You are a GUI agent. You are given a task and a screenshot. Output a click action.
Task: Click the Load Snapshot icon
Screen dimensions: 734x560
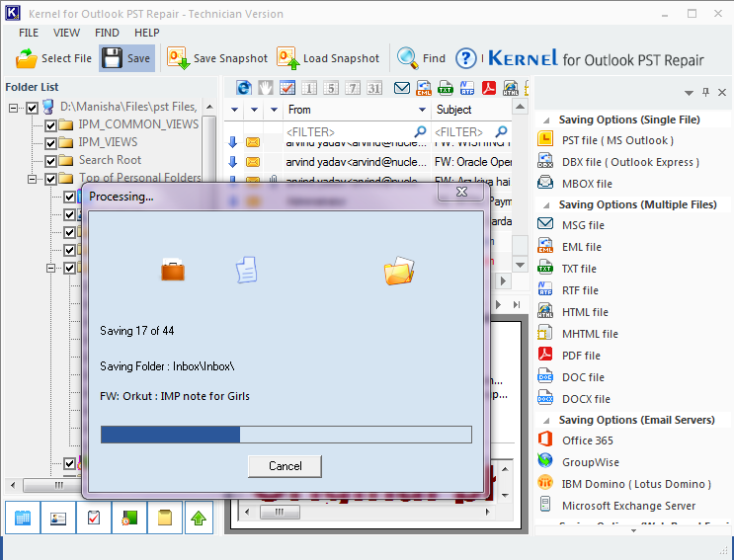click(x=287, y=58)
